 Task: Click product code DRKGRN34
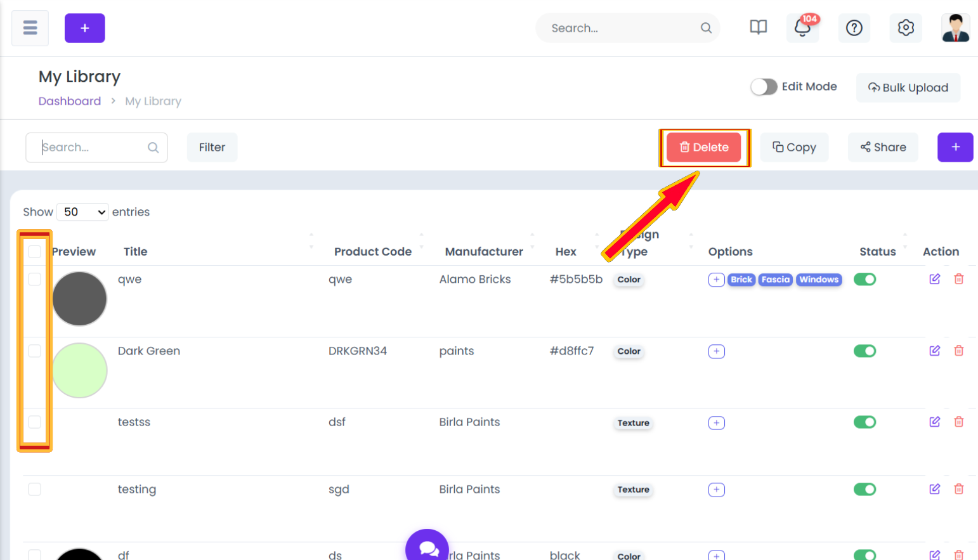coord(358,351)
